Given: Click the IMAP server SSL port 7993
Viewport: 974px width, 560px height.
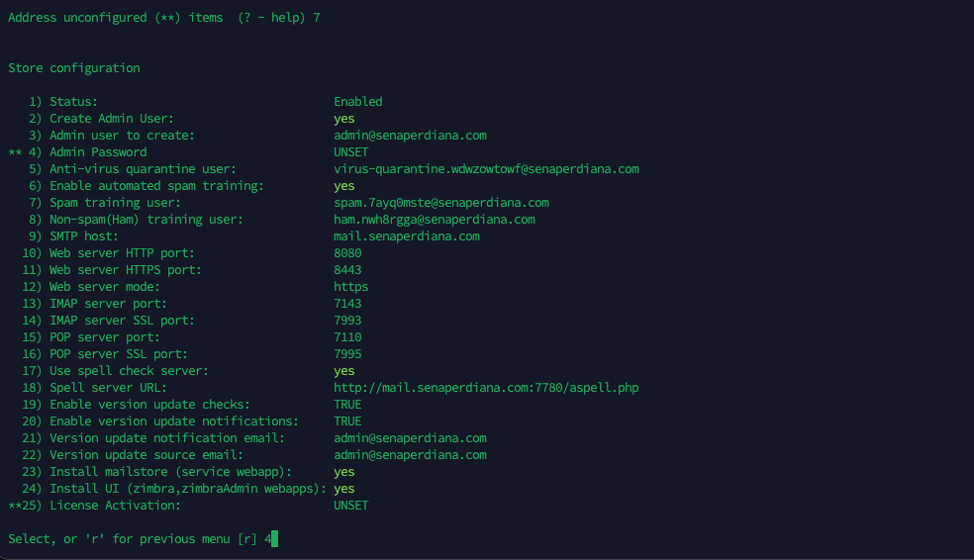Looking at the screenshot, I should click(x=347, y=321).
